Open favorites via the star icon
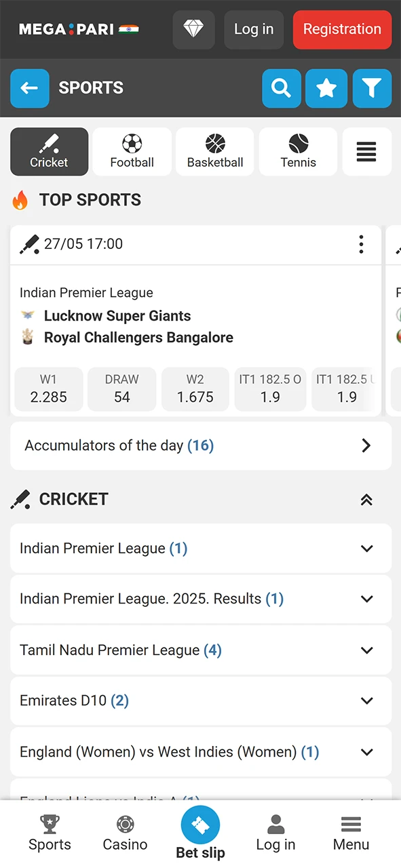The height and width of the screenshot is (868, 401). pyautogui.click(x=326, y=88)
